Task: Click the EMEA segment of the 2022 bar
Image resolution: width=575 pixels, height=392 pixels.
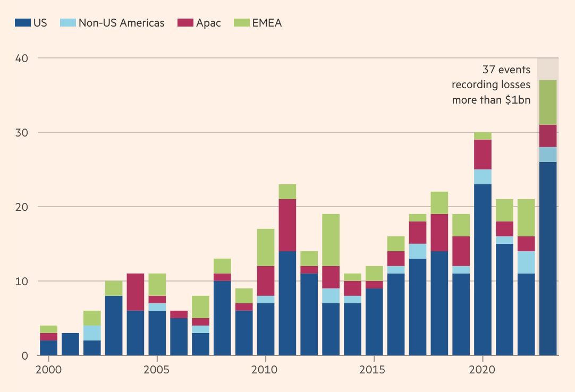Action: click(x=526, y=217)
